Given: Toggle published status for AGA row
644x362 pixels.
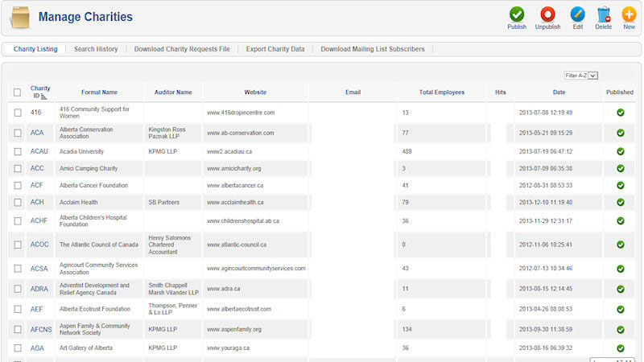Looking at the screenshot, I should click(x=620, y=348).
